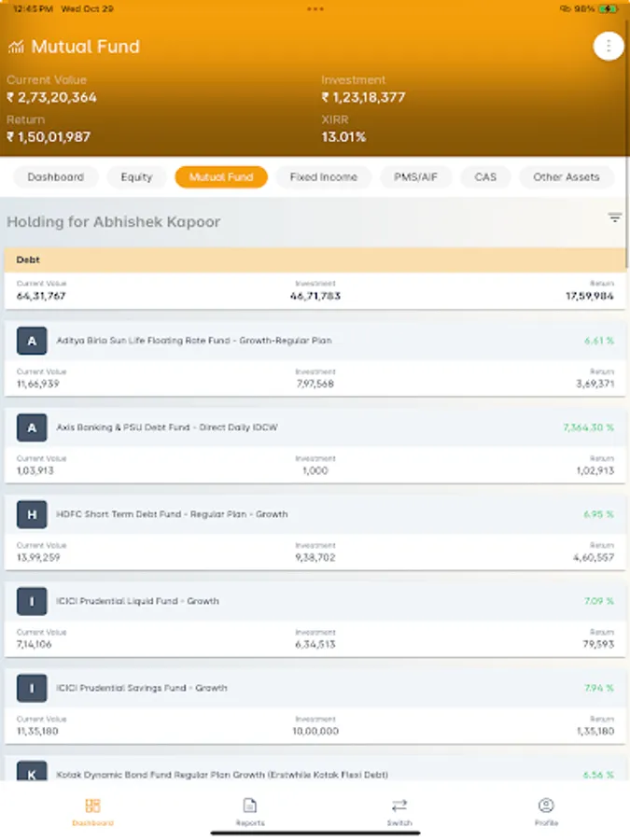The width and height of the screenshot is (630, 840).
Task: Tap ICICI Savings current value 11,35,180
Action: [x=37, y=731]
